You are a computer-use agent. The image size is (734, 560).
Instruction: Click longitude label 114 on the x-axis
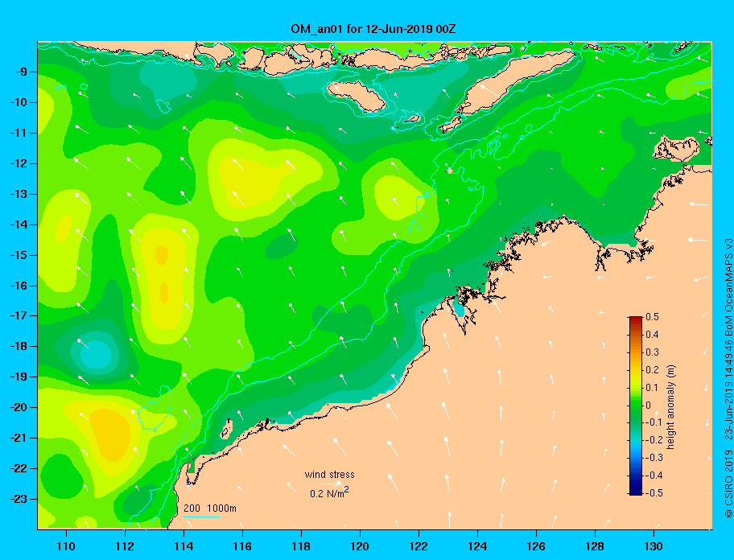point(183,546)
